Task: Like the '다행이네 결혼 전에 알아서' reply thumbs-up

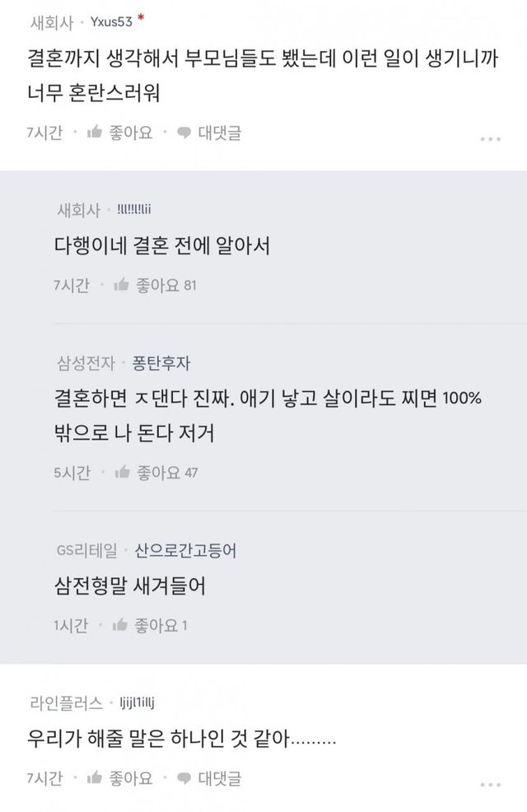Action: click(122, 285)
